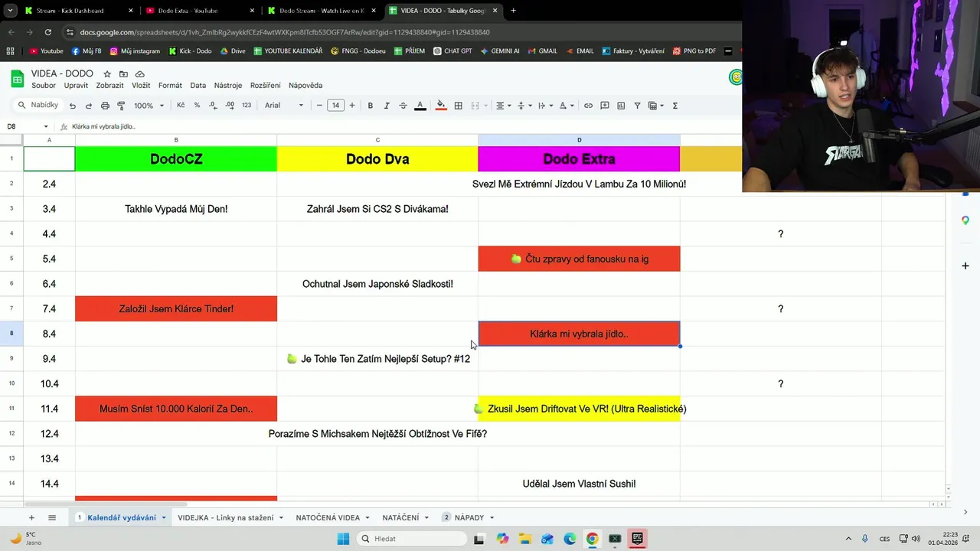Image resolution: width=980 pixels, height=551 pixels.
Task: Open the YOUTUBE KALENDÁŘ bookmark
Action: point(289,51)
